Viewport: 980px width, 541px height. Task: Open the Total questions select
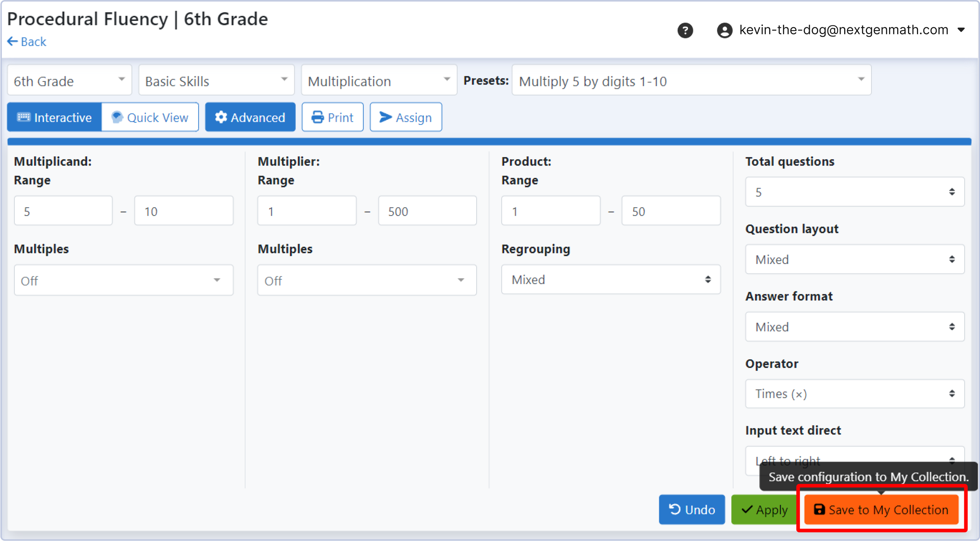click(855, 192)
